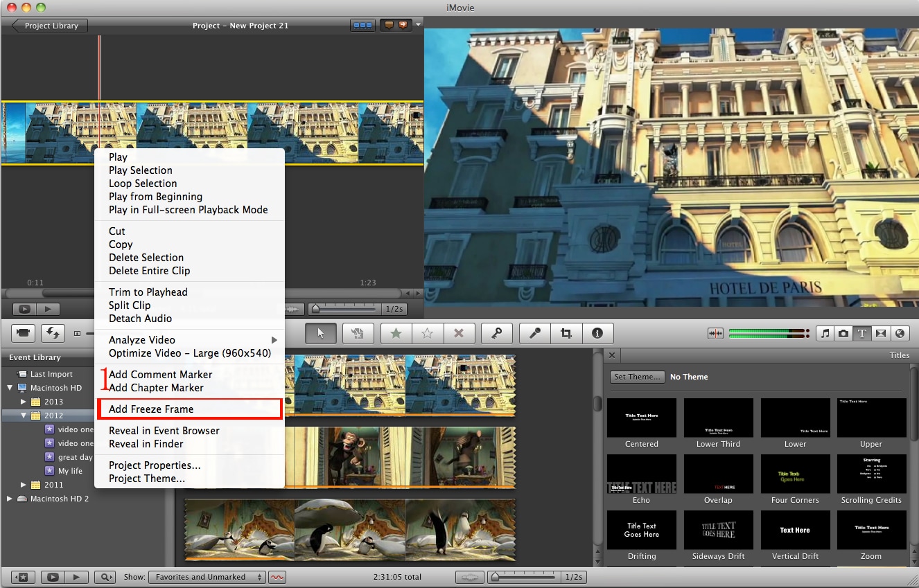Open the camera import window
919x588 pixels.
pos(23,333)
